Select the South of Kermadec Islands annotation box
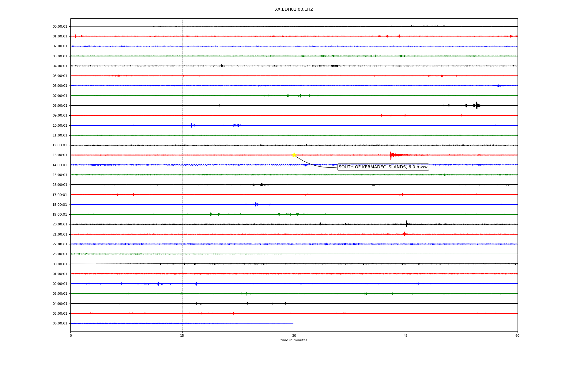This screenshot has height=368, width=588. (383, 167)
